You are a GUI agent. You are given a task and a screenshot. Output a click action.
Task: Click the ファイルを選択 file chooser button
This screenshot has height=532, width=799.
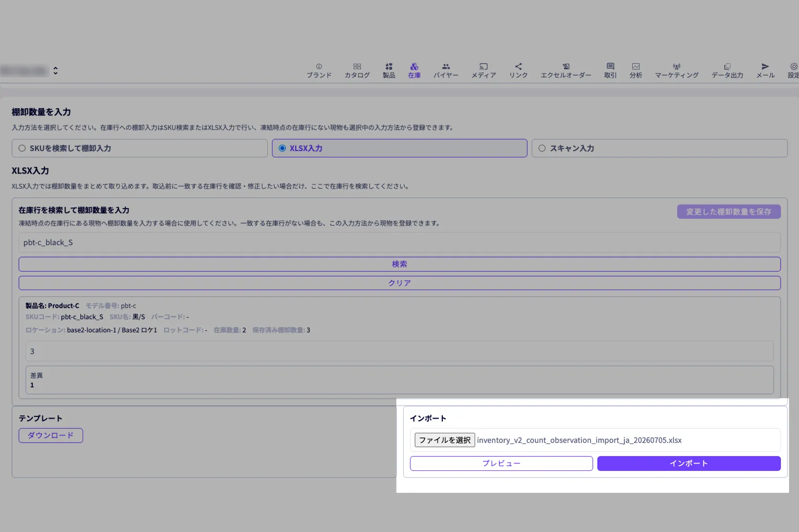coord(444,440)
